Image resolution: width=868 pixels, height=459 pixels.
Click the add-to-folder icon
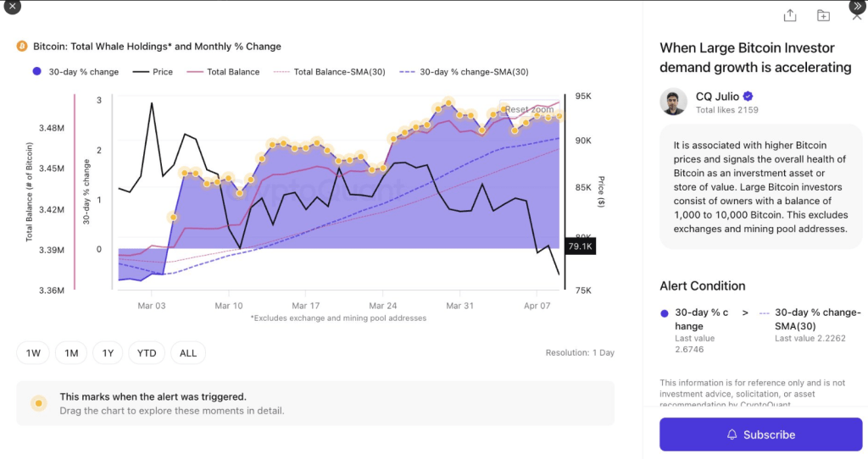(x=823, y=15)
